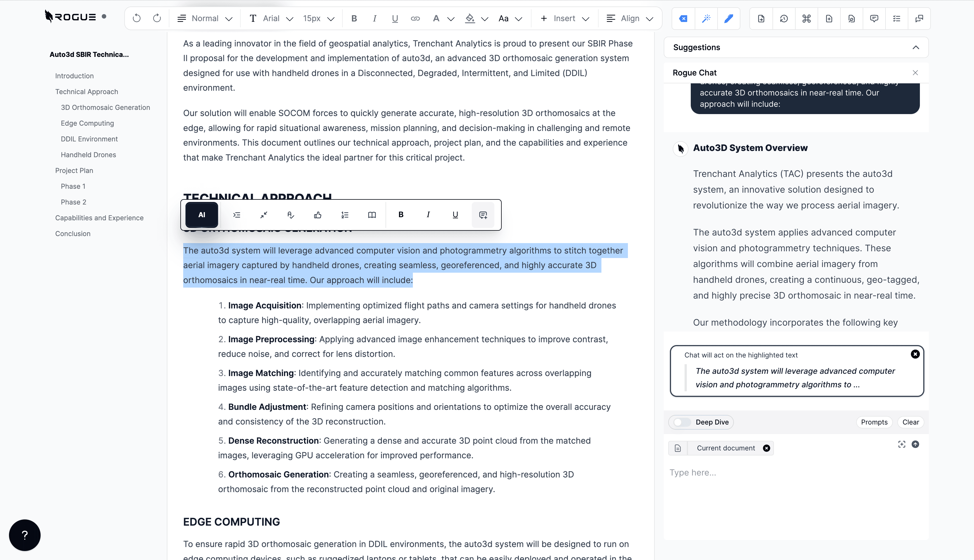Click the Rogue logo
Screen dimensions: 974x560
click(x=70, y=17)
